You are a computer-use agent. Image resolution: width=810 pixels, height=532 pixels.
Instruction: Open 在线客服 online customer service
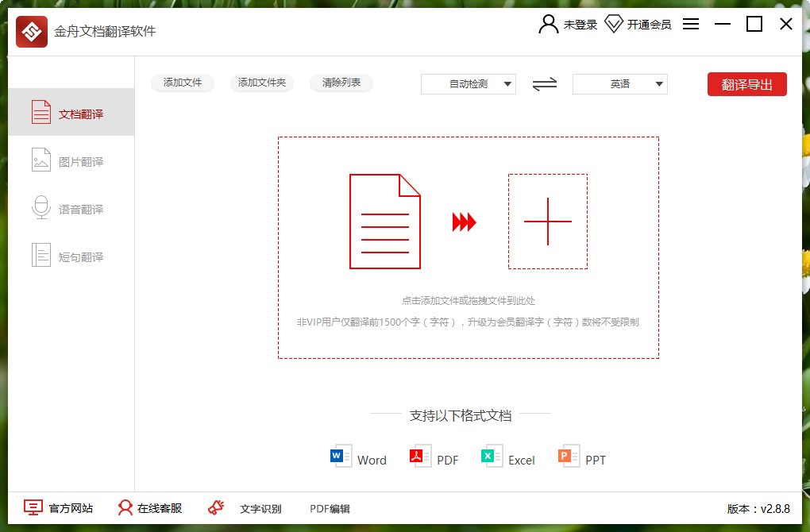pos(148,508)
